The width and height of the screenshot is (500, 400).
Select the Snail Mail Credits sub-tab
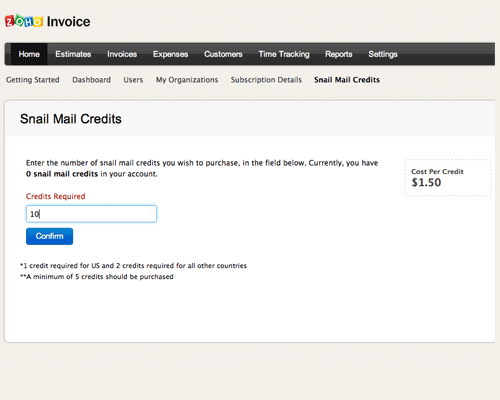(x=347, y=80)
